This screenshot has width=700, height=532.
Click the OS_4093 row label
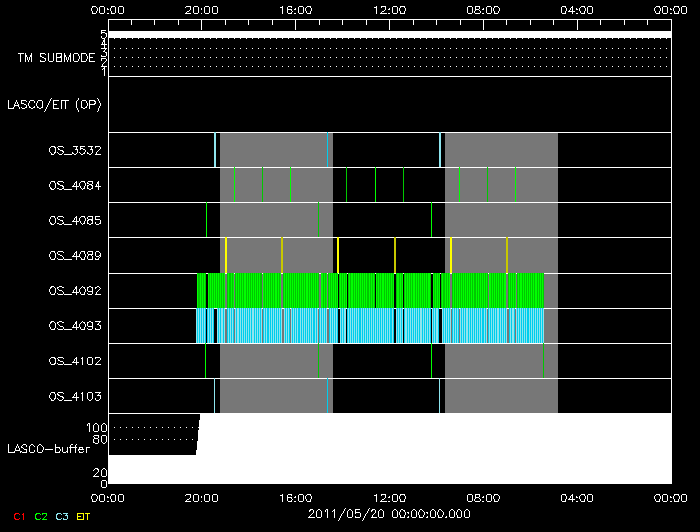[x=75, y=326]
